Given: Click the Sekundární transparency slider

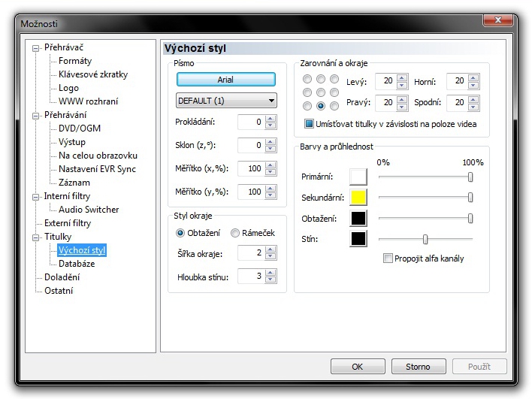Looking at the screenshot, I should click(x=426, y=197).
